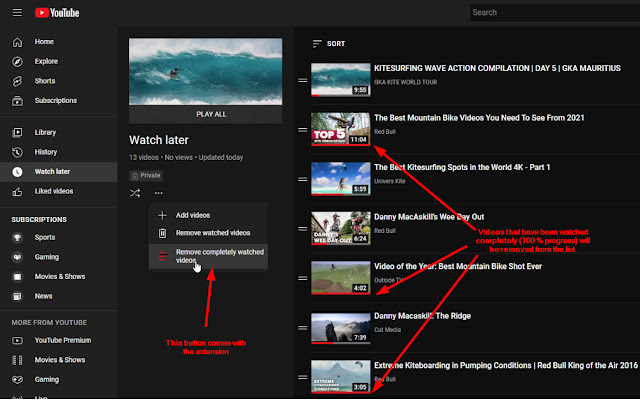Click Movies & Shows icon under More from YouTube
640x400 pixels.
point(17,360)
